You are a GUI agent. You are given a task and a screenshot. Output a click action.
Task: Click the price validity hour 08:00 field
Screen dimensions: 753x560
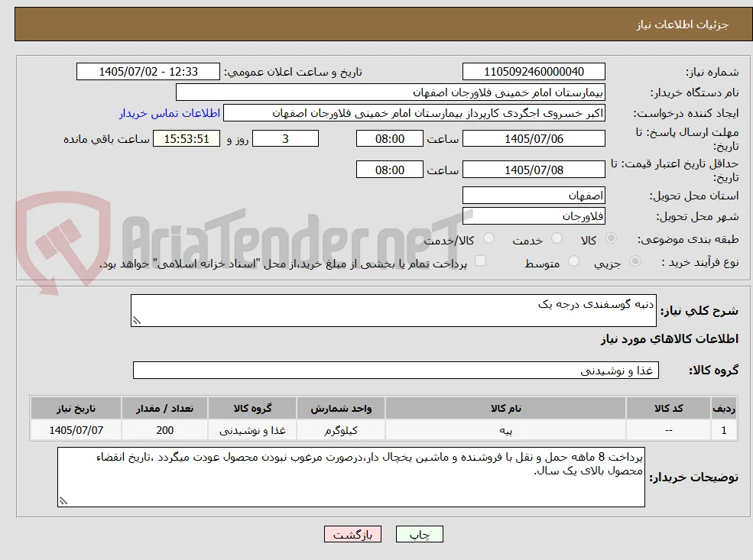[x=389, y=170]
